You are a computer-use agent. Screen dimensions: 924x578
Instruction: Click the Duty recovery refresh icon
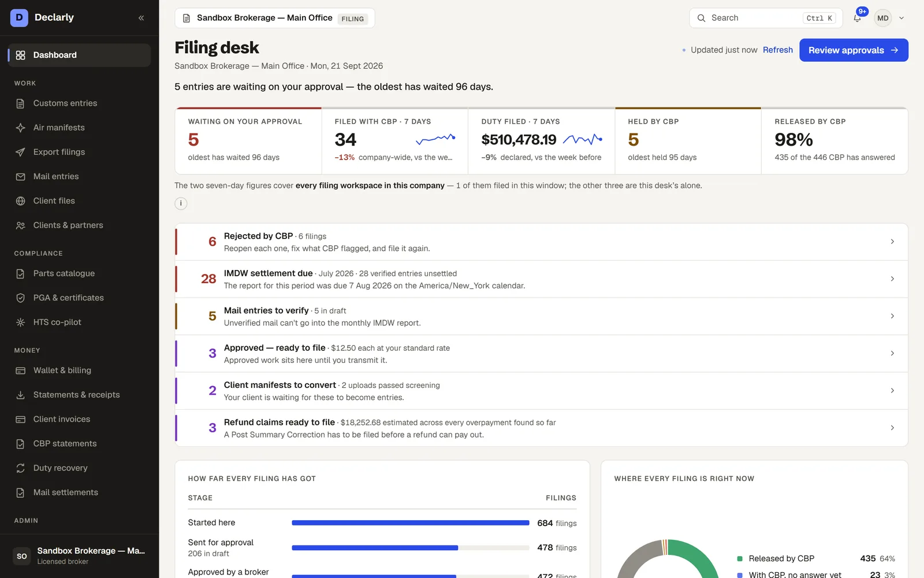pos(20,468)
